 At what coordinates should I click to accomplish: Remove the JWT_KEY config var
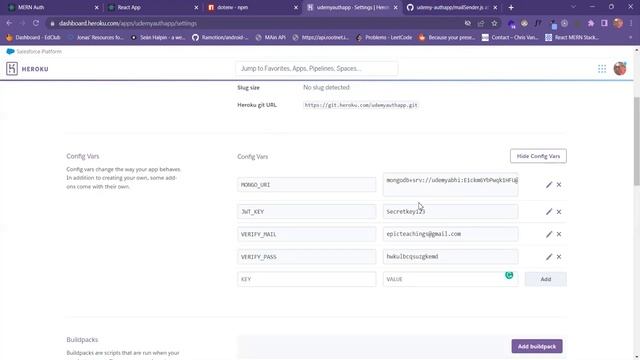coord(559,211)
